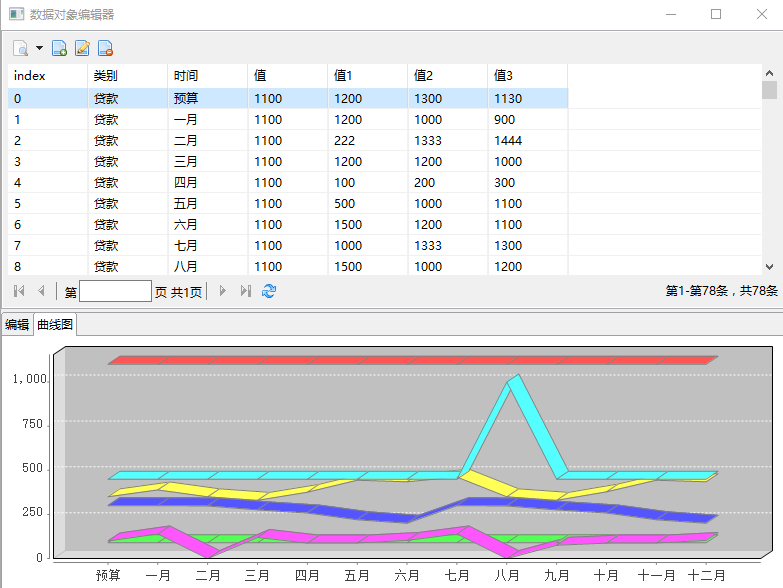The height and width of the screenshot is (588, 783).
Task: Click value 200 in the 值2 column
Action: (424, 183)
